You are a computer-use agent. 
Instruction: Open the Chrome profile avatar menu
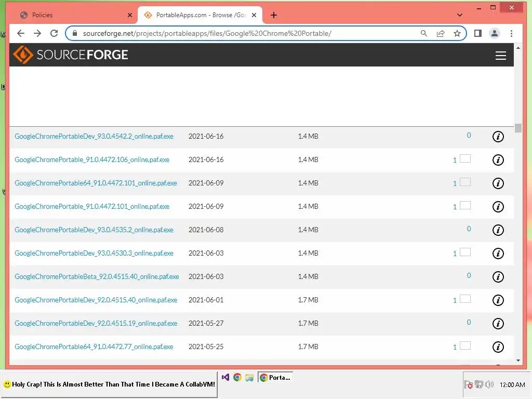coord(495,33)
